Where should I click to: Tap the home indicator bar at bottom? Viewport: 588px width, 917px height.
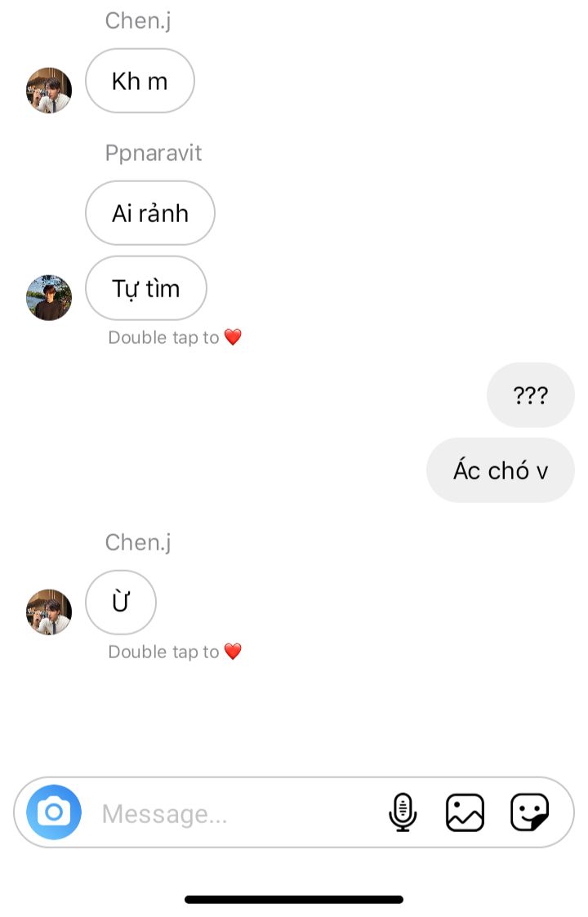click(x=294, y=900)
